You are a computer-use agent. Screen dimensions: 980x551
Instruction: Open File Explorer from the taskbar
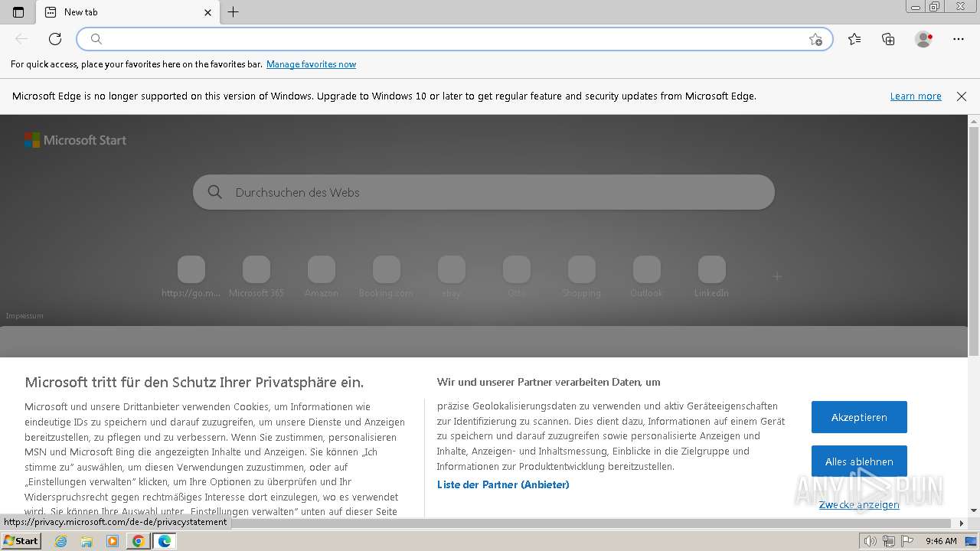coord(87,541)
